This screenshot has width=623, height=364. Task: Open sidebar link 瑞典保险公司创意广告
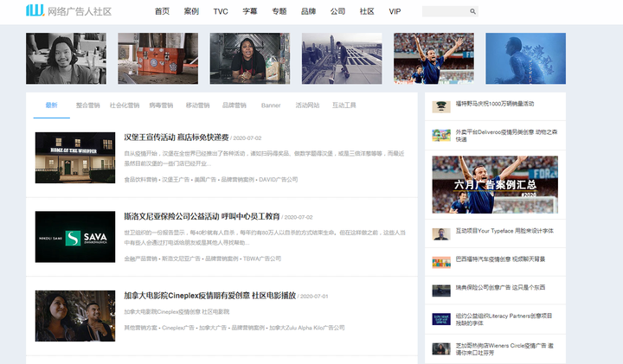coord(500,287)
